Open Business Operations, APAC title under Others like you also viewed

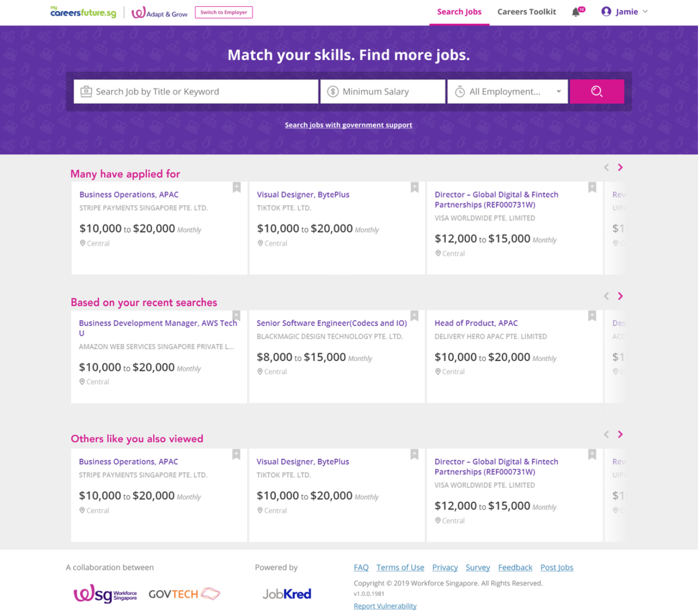(x=129, y=463)
